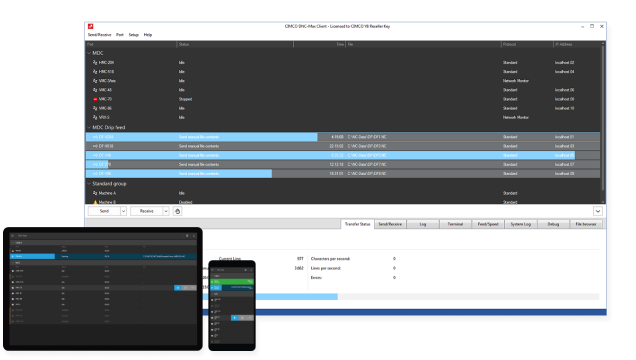Click the drip feed icon on first DF row
The image size is (636, 360).
[x=95, y=137]
